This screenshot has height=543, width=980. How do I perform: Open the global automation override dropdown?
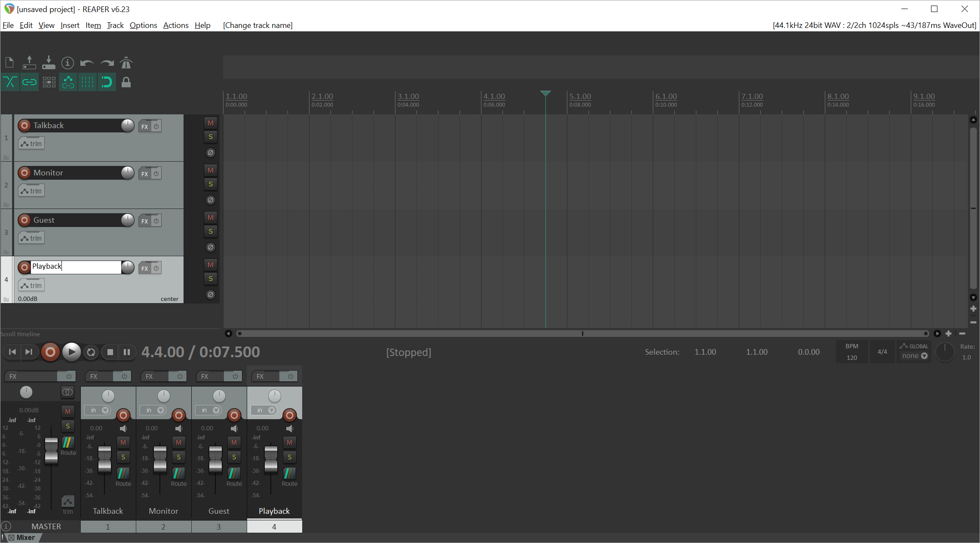click(915, 356)
